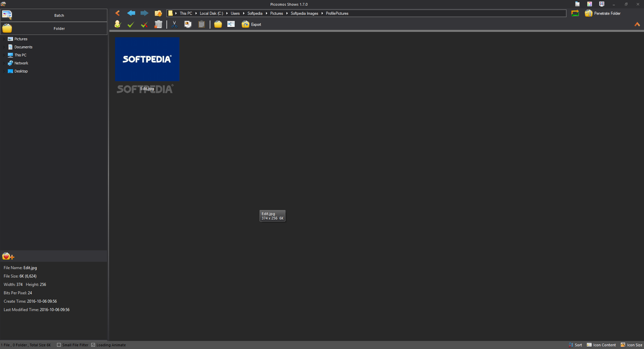Click the File Name: Edit.jpg info line
644x349 pixels.
point(20,268)
